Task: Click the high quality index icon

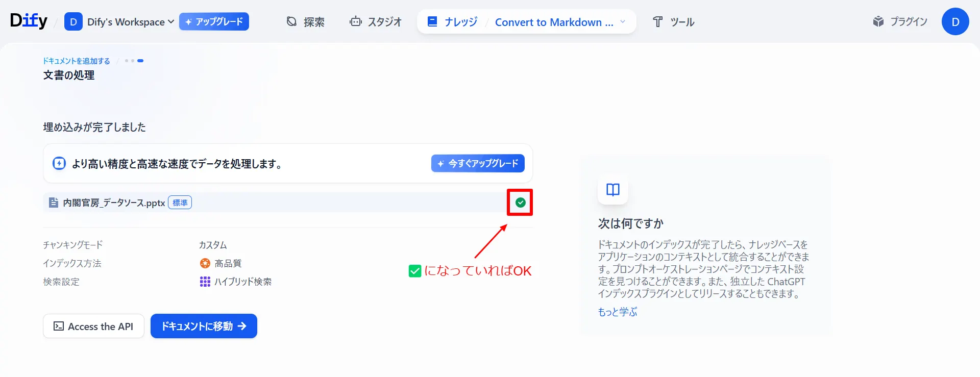Action: point(205,263)
